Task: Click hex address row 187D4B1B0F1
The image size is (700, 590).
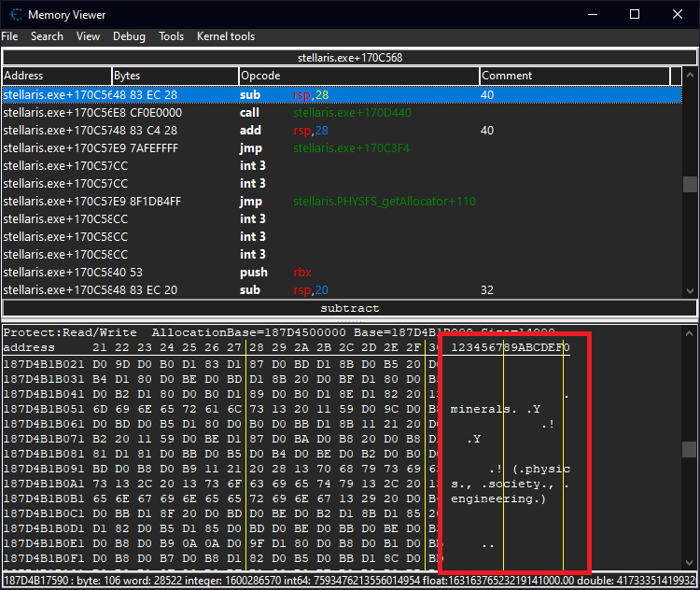Action: click(x=44, y=558)
